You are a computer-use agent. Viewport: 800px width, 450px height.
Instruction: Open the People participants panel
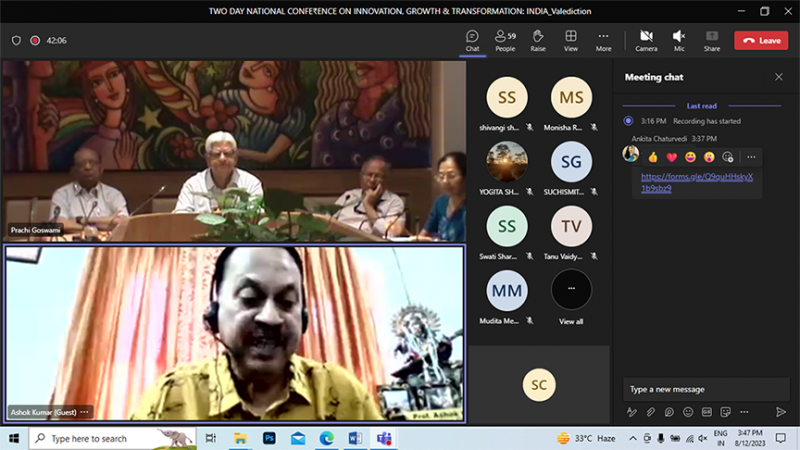click(x=505, y=40)
